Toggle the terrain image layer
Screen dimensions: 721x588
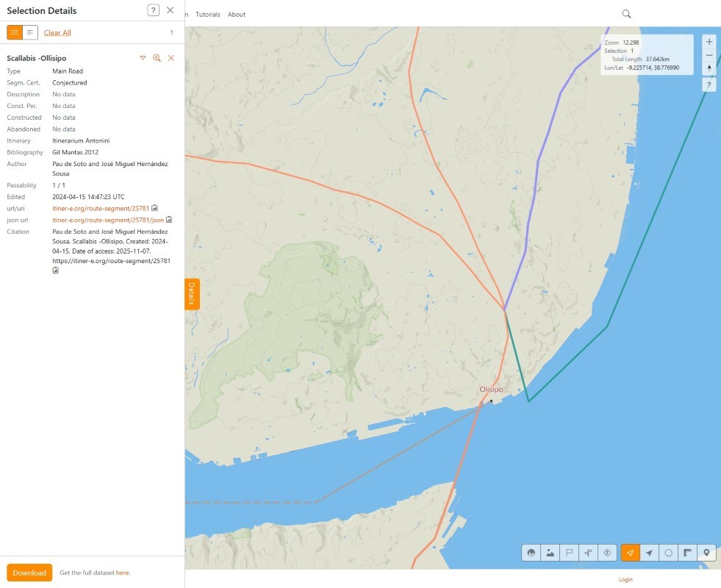point(550,553)
